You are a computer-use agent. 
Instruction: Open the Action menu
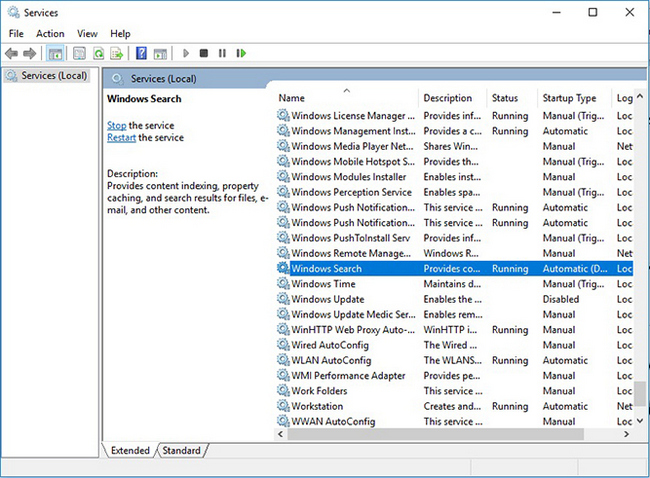click(50, 34)
